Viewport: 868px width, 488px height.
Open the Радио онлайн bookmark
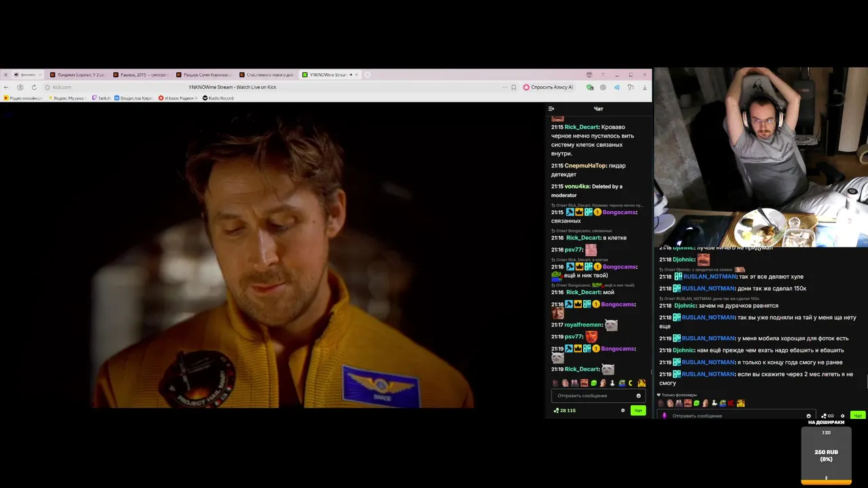tap(23, 98)
